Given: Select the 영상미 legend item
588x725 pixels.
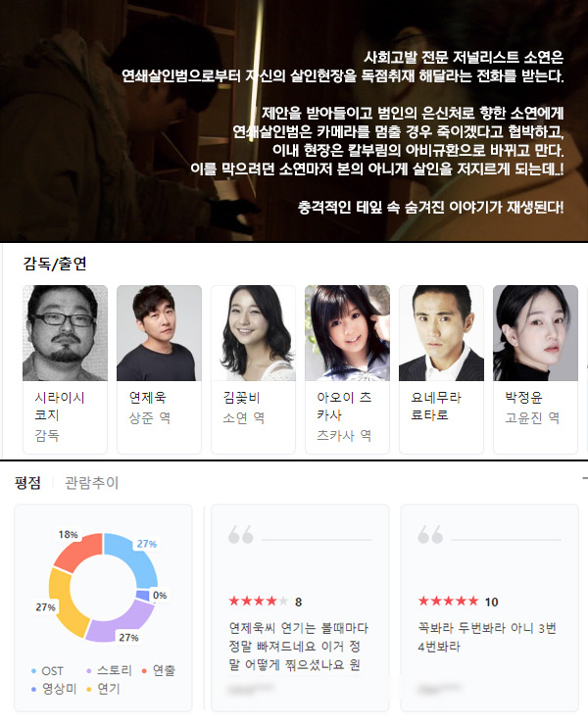Looking at the screenshot, I should (x=54, y=689).
